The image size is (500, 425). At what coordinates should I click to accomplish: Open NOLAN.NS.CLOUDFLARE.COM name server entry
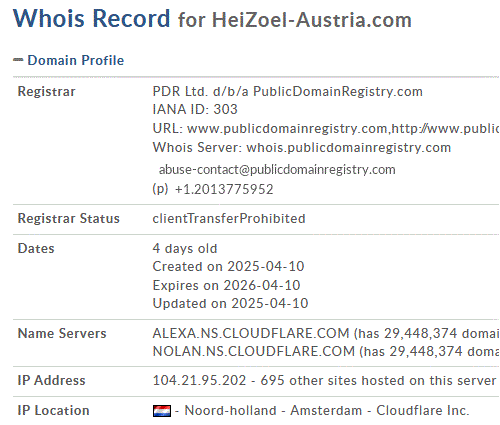tap(254, 351)
